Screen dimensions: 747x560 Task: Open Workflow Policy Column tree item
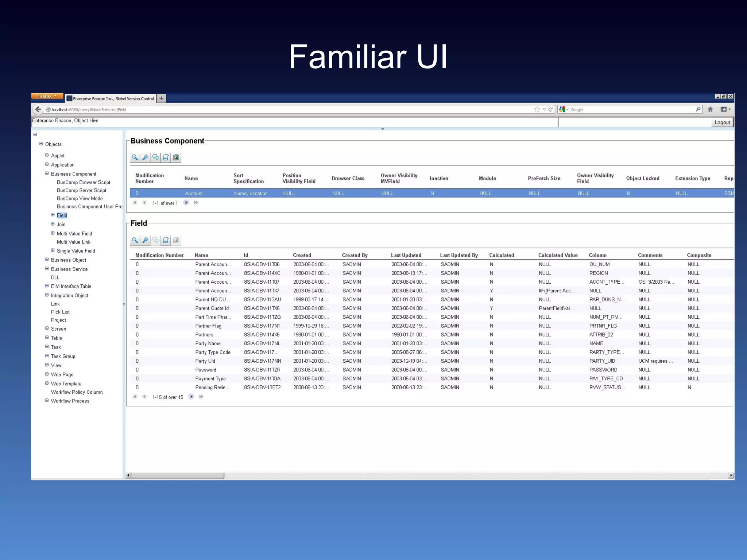tap(77, 392)
